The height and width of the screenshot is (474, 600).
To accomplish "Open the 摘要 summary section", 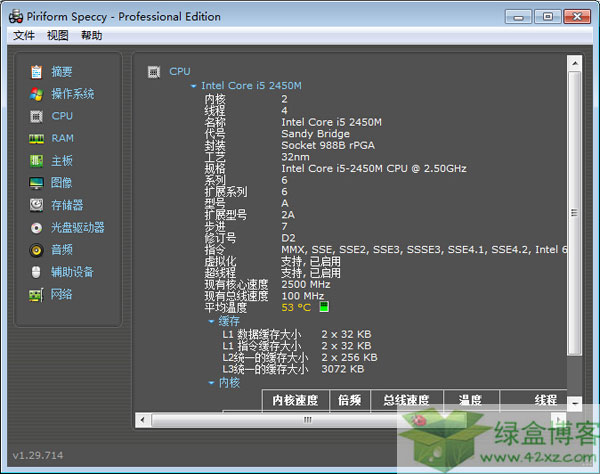I will tap(62, 72).
